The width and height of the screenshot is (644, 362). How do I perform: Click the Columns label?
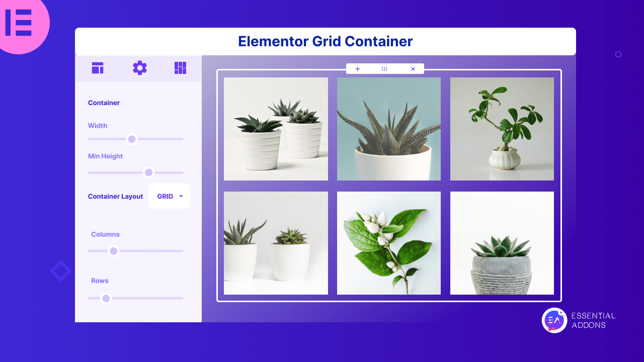(x=105, y=234)
